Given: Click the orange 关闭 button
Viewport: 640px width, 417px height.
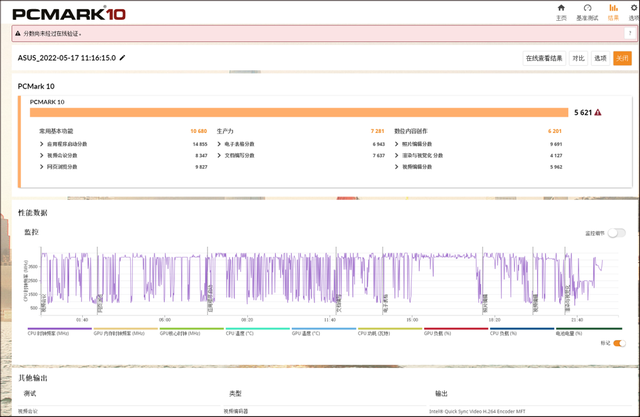Looking at the screenshot, I should 622,58.
